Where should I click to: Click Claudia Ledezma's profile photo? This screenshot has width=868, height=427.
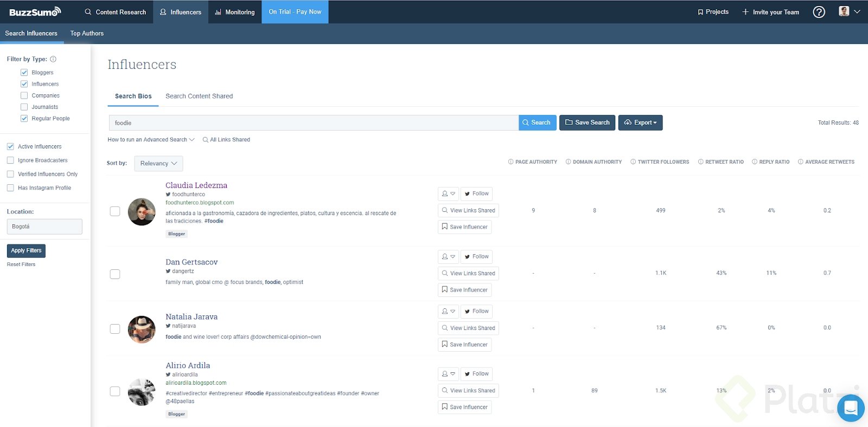click(x=142, y=212)
